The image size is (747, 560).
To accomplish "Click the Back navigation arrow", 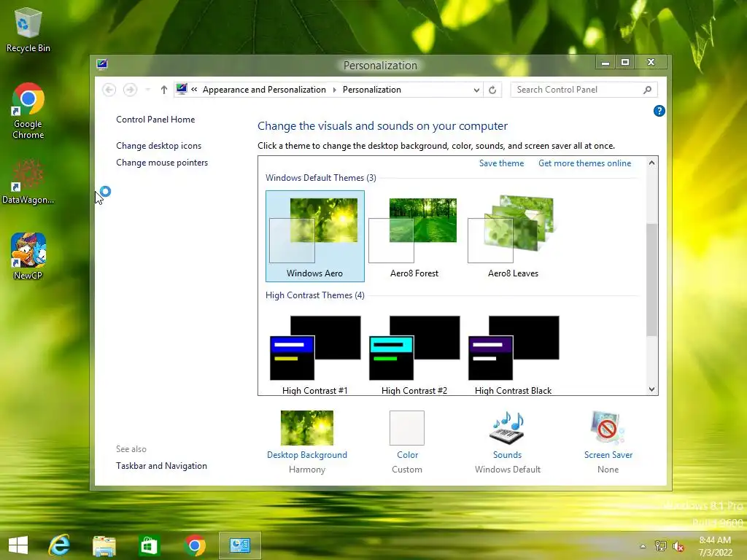I will (x=109, y=90).
